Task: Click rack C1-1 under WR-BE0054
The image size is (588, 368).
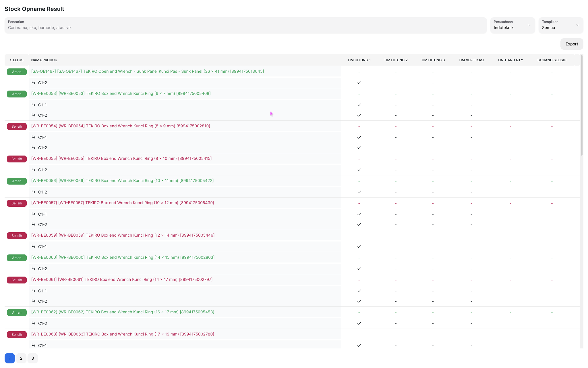Action: point(42,137)
